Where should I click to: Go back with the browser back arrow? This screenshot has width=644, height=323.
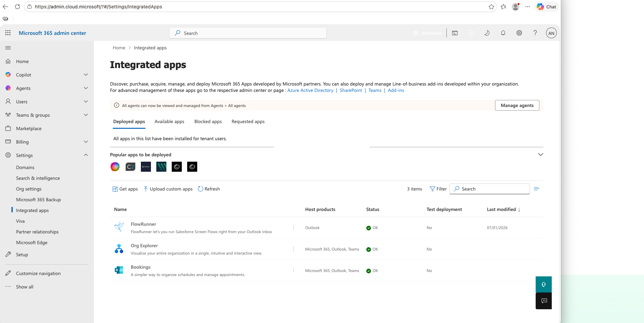(x=5, y=7)
